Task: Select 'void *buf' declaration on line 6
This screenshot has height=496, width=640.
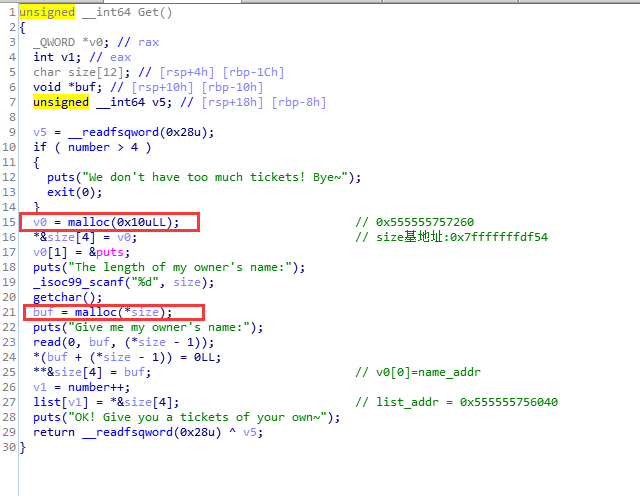Action: (64, 87)
